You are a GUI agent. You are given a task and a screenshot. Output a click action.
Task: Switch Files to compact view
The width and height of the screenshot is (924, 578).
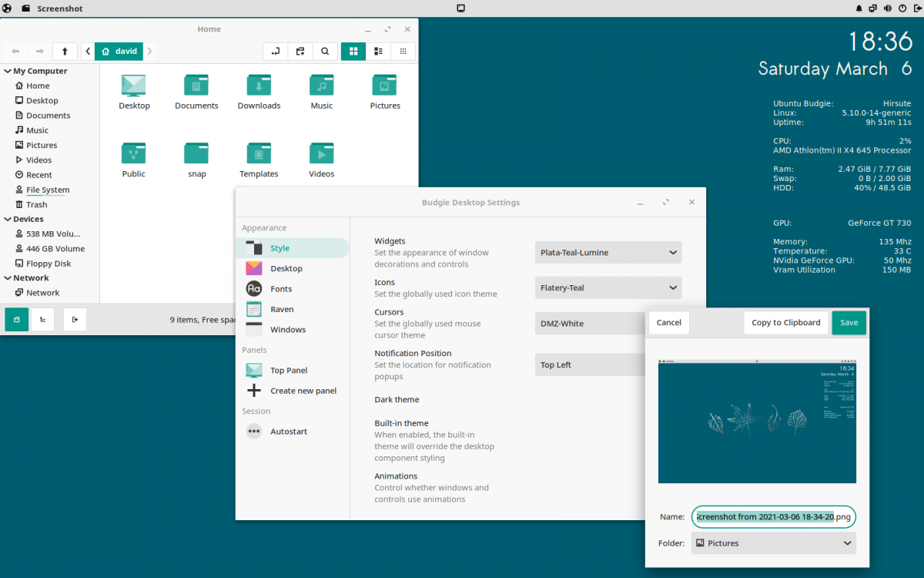pyautogui.click(x=403, y=51)
